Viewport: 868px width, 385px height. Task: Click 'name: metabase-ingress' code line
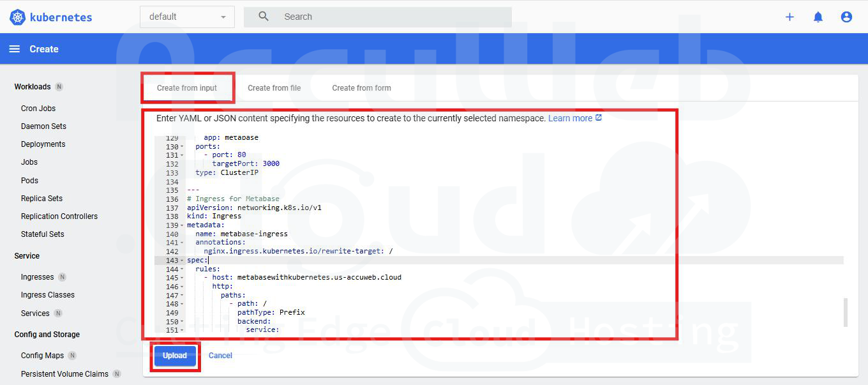pos(241,234)
